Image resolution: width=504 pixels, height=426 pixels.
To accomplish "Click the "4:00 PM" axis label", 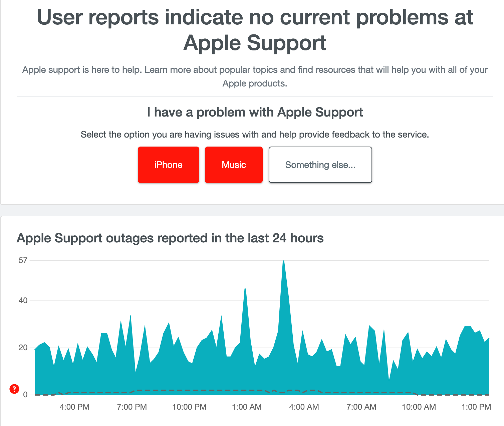I will (74, 407).
